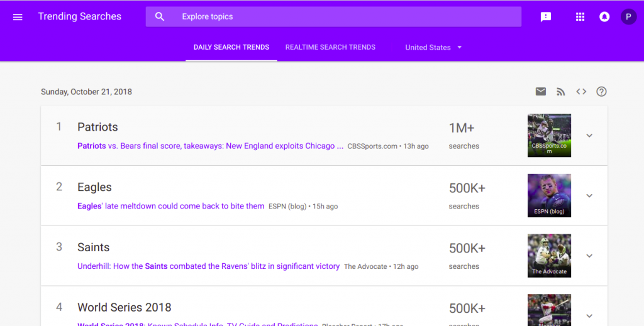Click the ESPN (blog) 15h ago source text
The image size is (644, 326).
[303, 206]
